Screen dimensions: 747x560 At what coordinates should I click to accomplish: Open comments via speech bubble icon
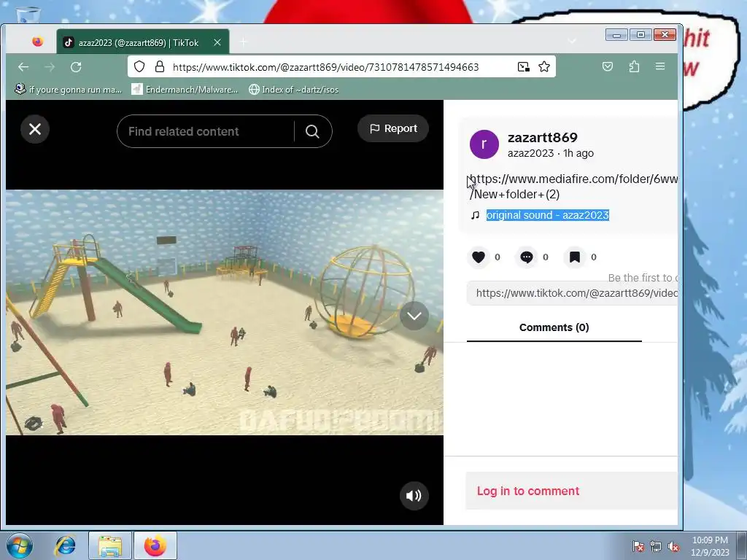click(x=527, y=257)
